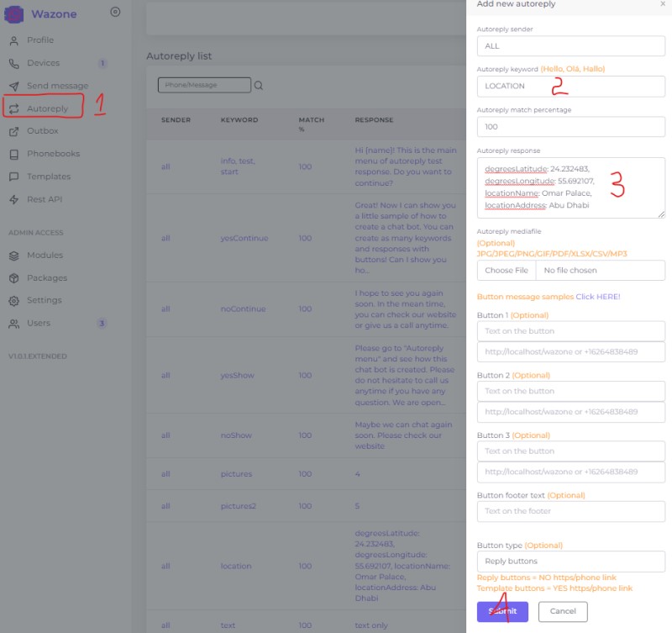This screenshot has height=633, width=672.
Task: Cancel the new autoreply dialog
Action: 563,611
